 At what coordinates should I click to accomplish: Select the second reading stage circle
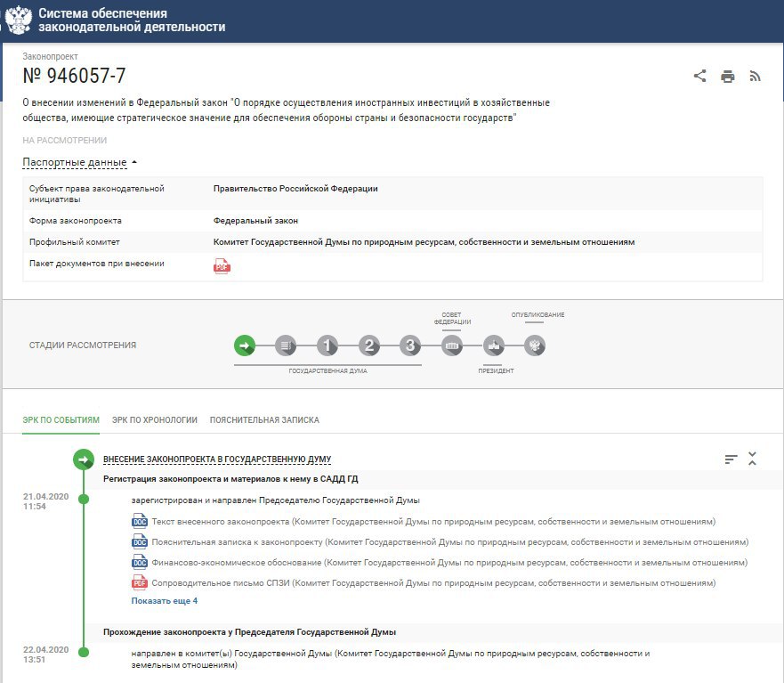click(369, 346)
